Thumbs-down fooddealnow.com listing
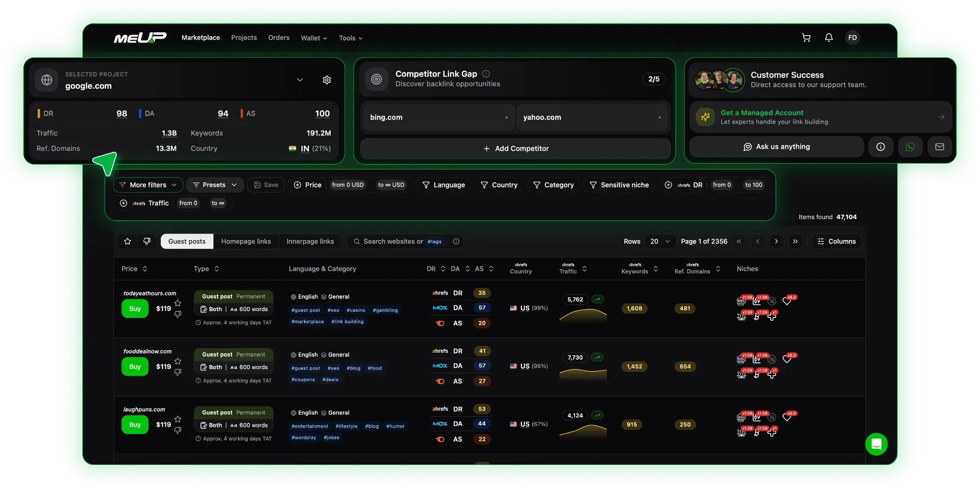 pos(178,372)
